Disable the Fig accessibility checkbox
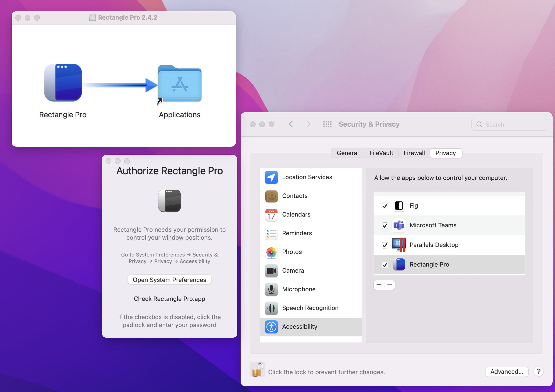The width and height of the screenshot is (555, 392). pos(385,206)
